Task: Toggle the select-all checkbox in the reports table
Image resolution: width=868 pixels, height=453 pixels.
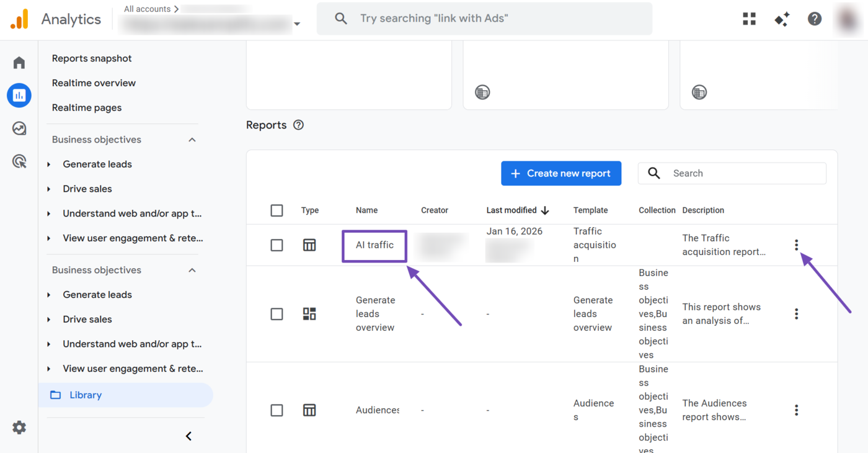Action: click(277, 210)
